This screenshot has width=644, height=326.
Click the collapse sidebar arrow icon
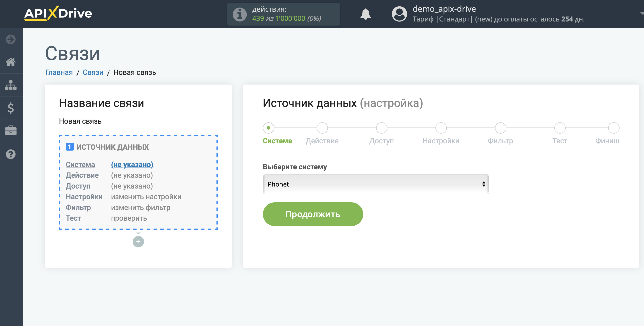pyautogui.click(x=11, y=39)
